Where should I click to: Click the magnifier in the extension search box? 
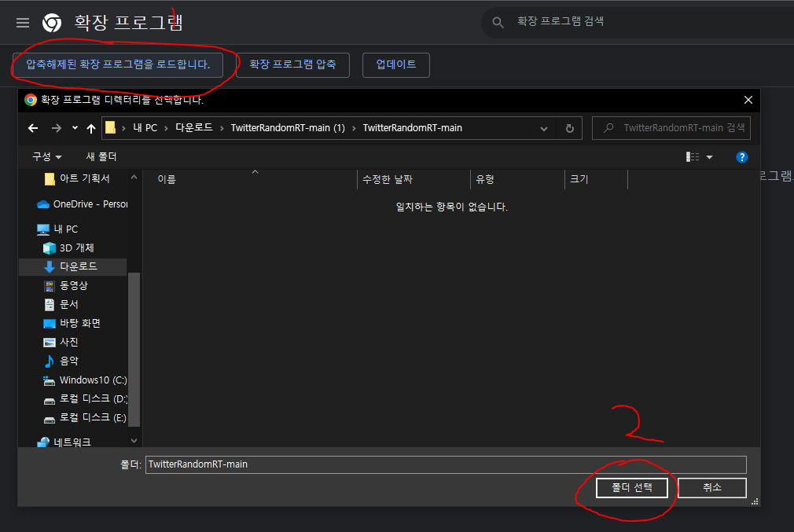click(498, 23)
